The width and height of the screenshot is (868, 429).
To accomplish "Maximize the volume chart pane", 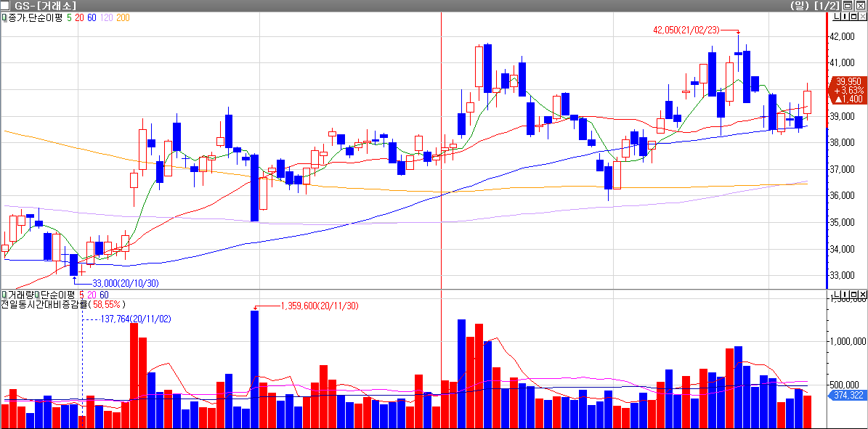I will [853, 293].
